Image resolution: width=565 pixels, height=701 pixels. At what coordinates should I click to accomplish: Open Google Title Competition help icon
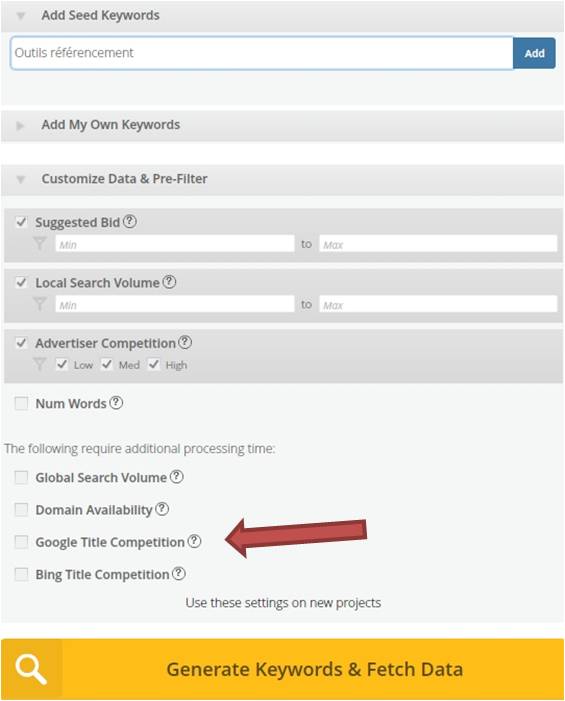pyautogui.click(x=194, y=541)
